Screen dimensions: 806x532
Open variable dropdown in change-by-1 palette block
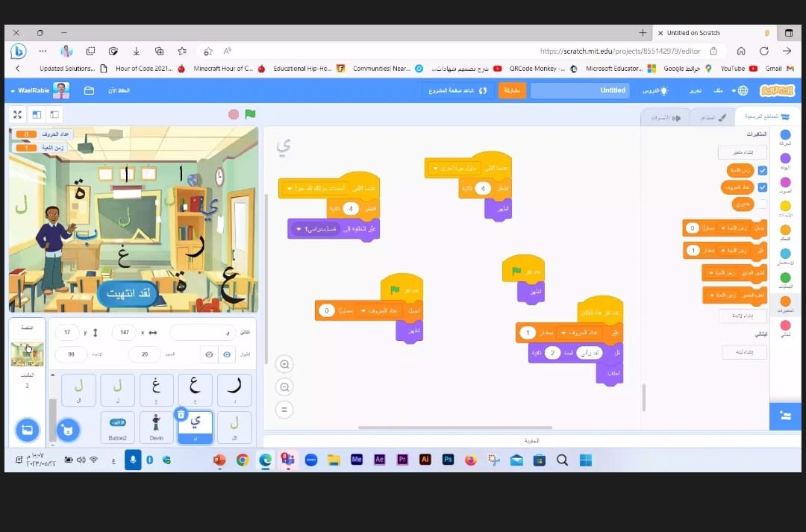click(734, 250)
